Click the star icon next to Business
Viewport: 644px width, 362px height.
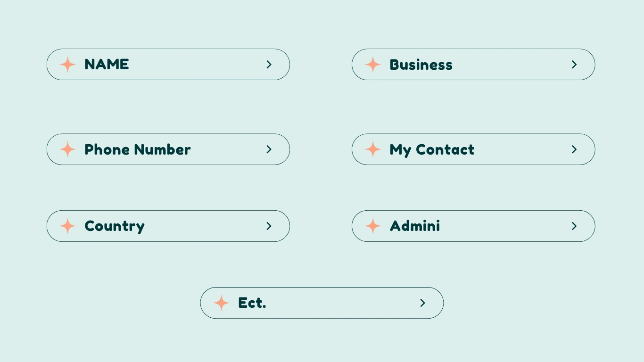372,65
